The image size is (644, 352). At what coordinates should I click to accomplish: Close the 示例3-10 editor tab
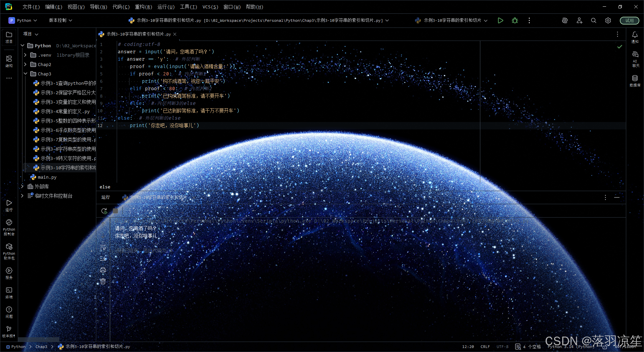point(175,34)
